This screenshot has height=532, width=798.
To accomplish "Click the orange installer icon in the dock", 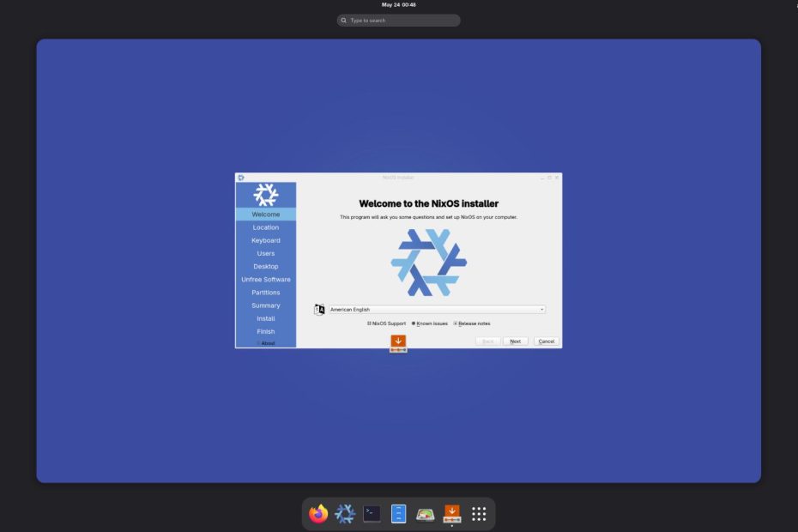I will coord(452,513).
